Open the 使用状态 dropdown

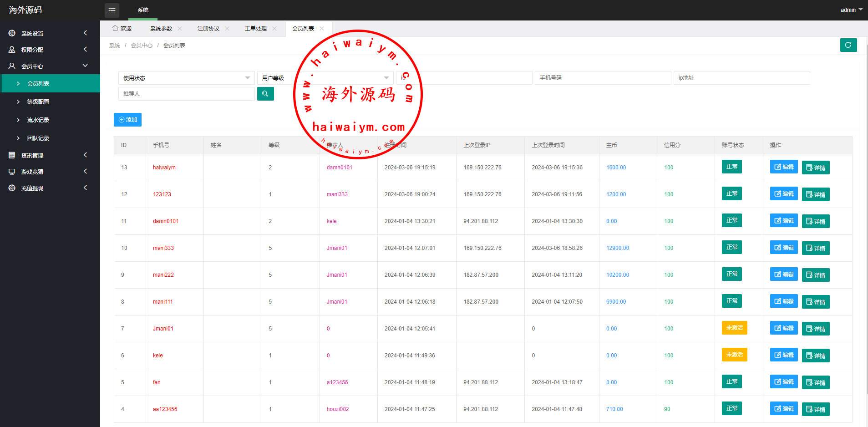186,78
